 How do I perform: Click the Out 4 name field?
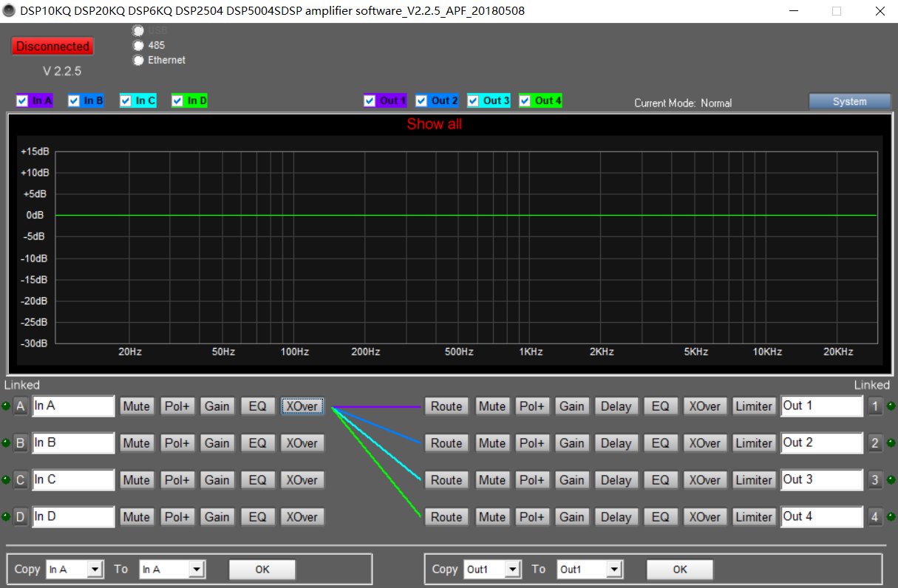[822, 516]
